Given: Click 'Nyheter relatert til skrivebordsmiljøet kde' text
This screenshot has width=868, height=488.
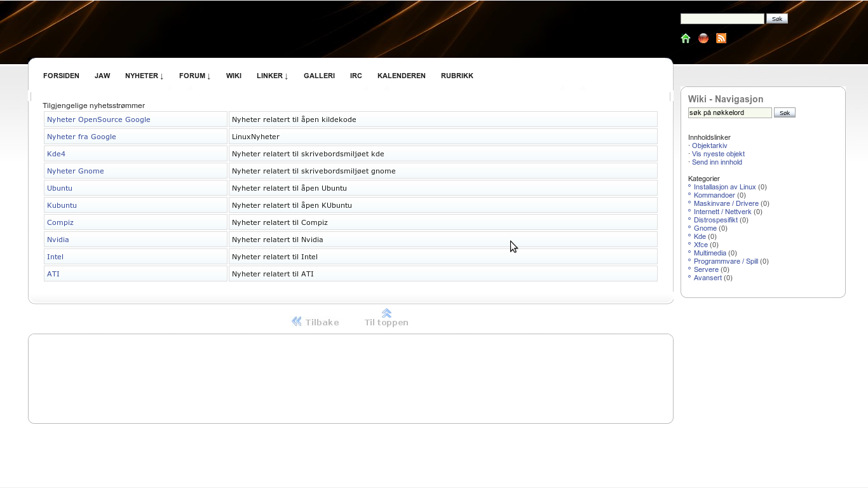Looking at the screenshot, I should point(308,154).
